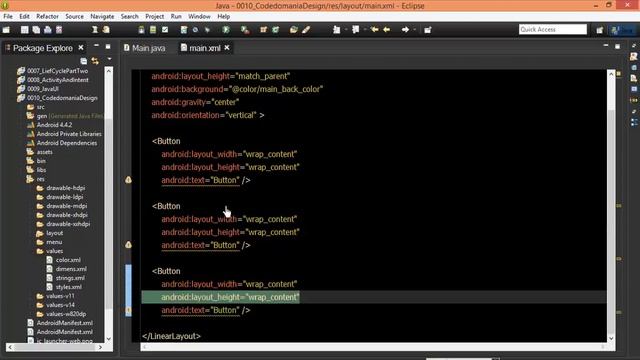Switch to the Main.java editor tab
Image resolution: width=640 pixels, height=360 pixels.
click(x=145, y=48)
